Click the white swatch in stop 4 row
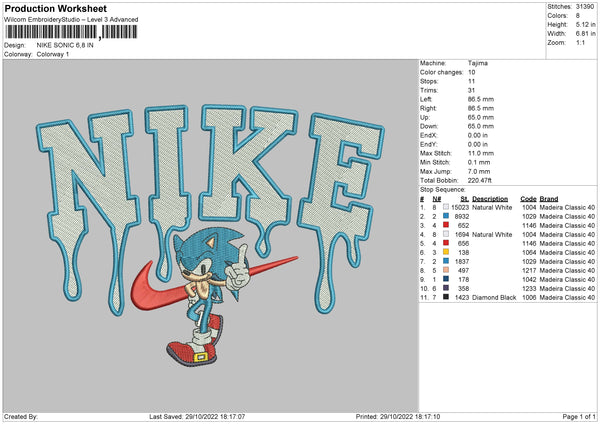The width and height of the screenshot is (600, 424). [x=446, y=234]
